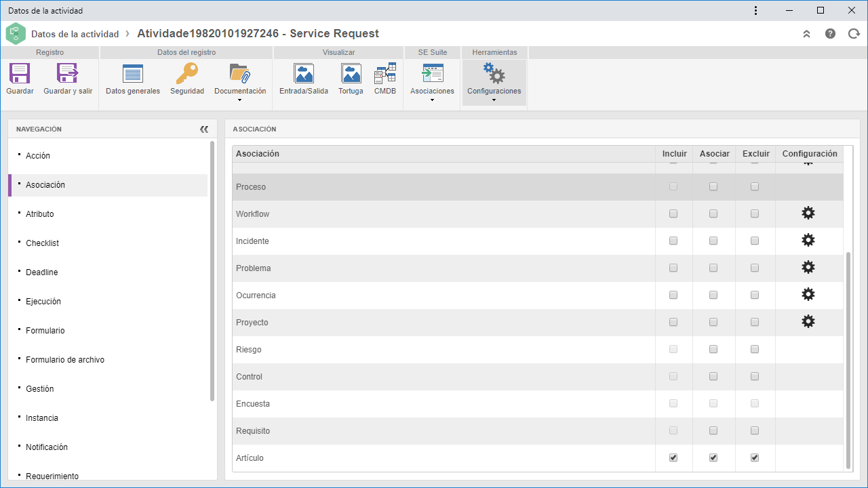Image resolution: width=868 pixels, height=488 pixels.
Task: Check Excluir for Control
Action: (x=755, y=376)
